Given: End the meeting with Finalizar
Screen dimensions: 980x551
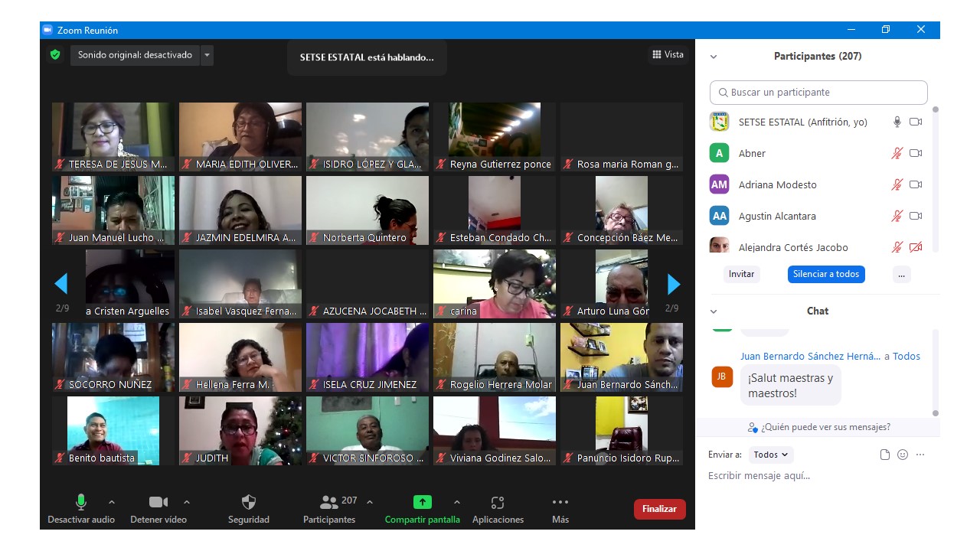Looking at the screenshot, I should [659, 509].
